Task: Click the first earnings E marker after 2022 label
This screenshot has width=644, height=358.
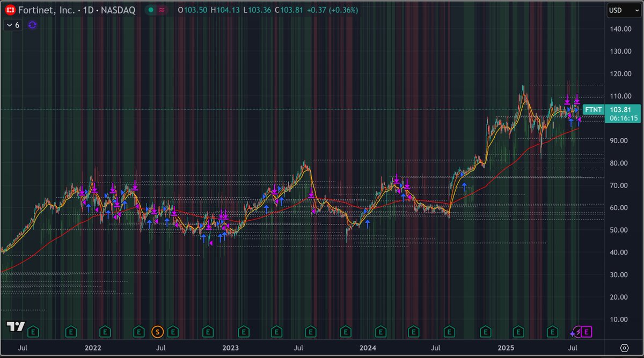Action: [x=105, y=332]
